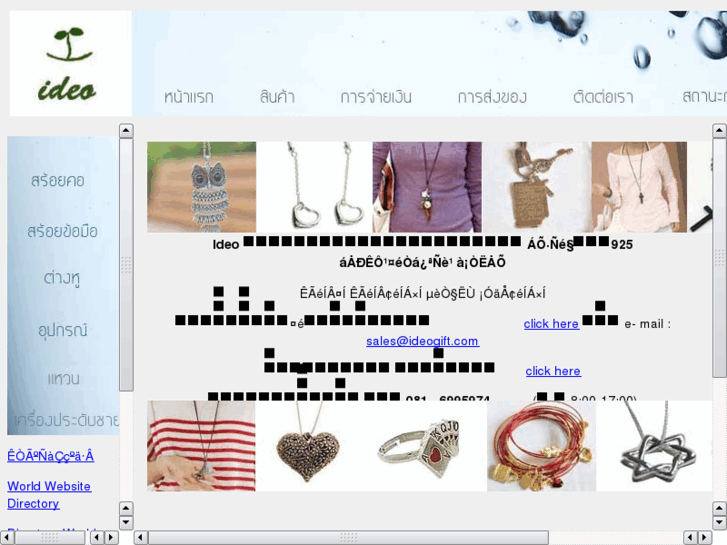Select สร้อยคอ necklace category in sidebar

pos(57,180)
